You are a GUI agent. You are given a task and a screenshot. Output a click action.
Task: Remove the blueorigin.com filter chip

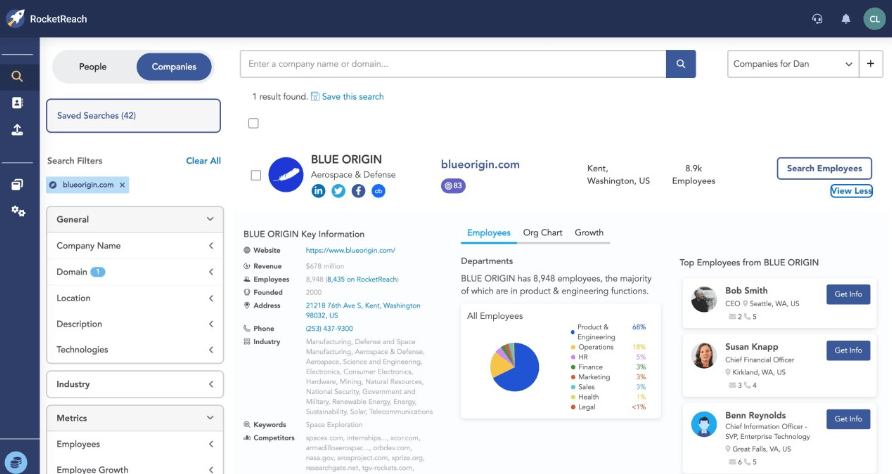[122, 185]
